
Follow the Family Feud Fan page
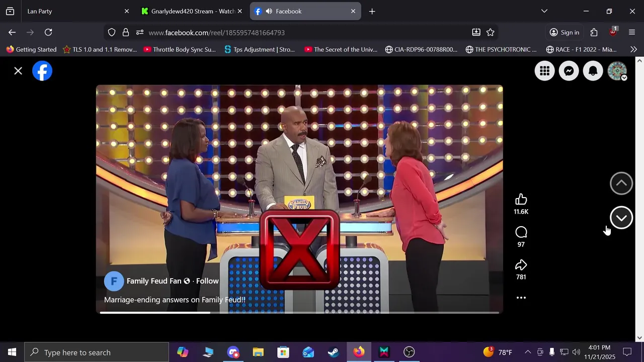[x=207, y=281]
